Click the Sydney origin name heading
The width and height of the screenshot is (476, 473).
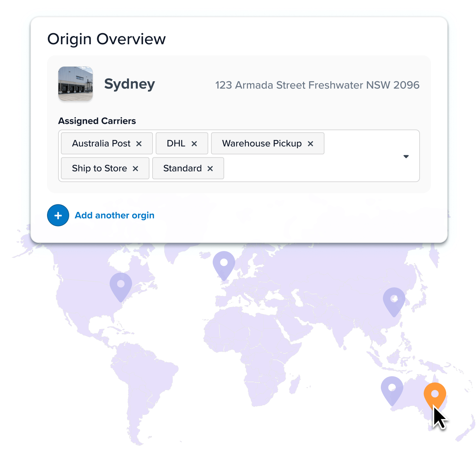click(x=129, y=84)
